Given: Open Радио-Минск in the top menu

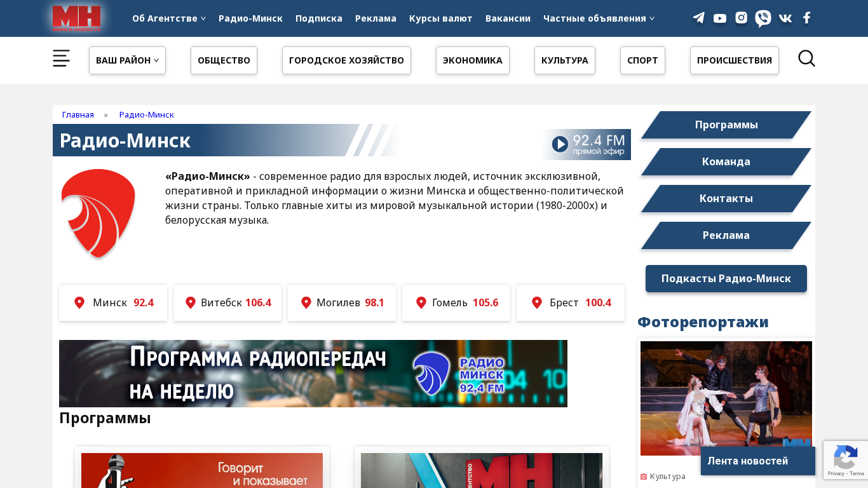Looking at the screenshot, I should [x=250, y=18].
